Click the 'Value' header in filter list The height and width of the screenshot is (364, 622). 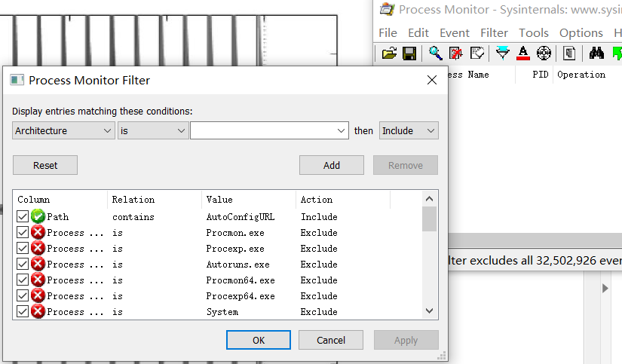click(249, 200)
